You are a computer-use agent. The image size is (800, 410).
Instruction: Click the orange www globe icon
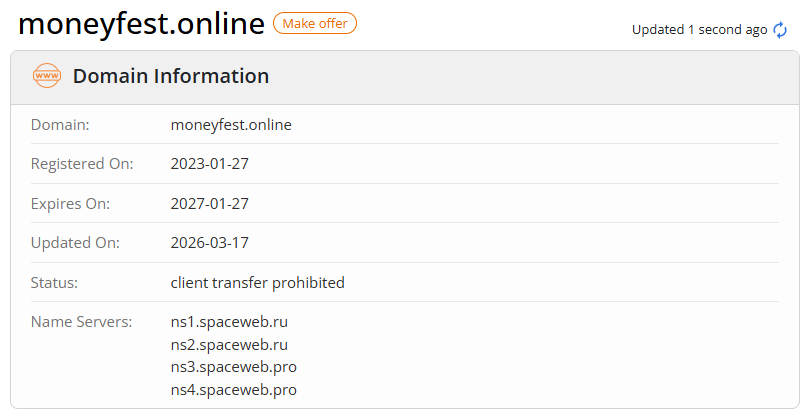[x=47, y=76]
